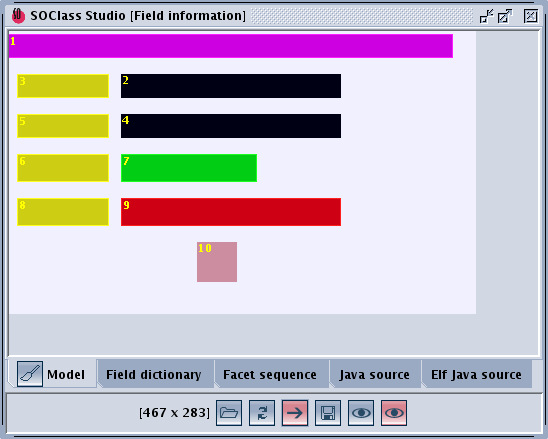The width and height of the screenshot is (548, 439).
Task: Select yellow block number 8
Action: pos(63,212)
